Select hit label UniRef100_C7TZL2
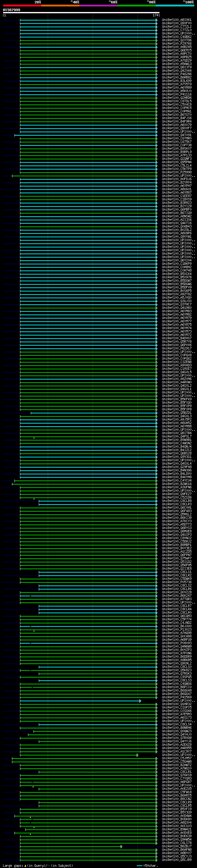 pyautogui.click(x=177, y=26)
